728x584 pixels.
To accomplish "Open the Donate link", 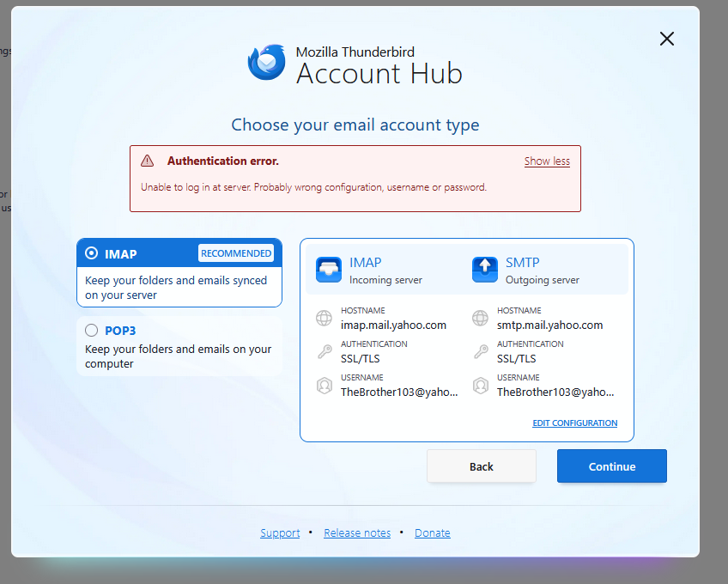I will (433, 532).
